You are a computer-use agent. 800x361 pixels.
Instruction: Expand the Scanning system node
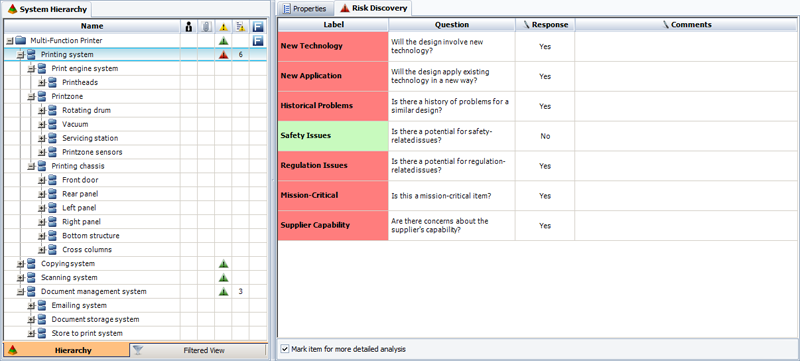(x=20, y=278)
